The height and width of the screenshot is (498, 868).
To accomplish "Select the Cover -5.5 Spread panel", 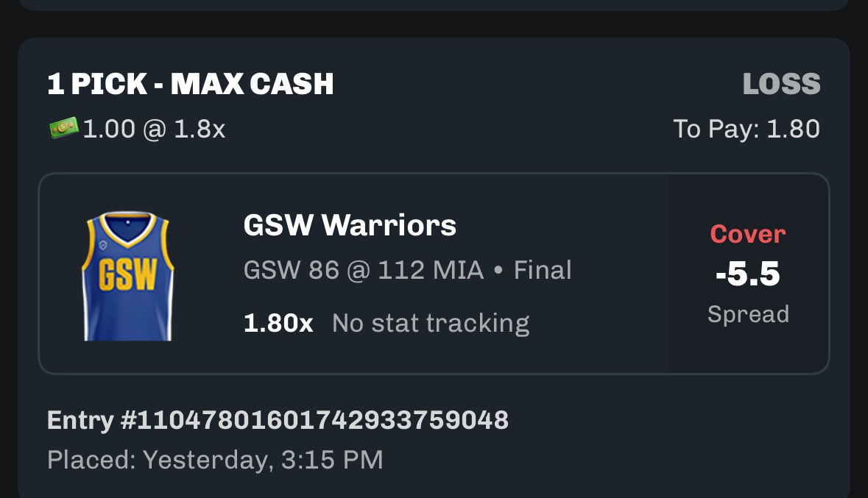I will (749, 274).
